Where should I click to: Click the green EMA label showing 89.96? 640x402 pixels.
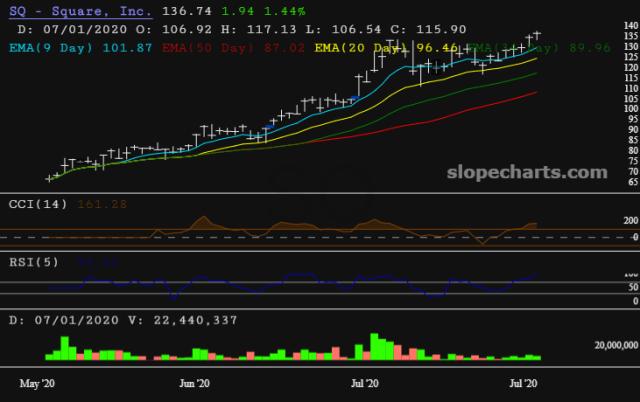(x=558, y=46)
